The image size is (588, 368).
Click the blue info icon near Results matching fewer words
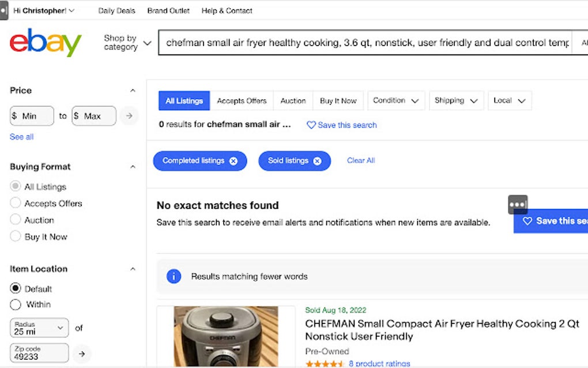click(x=174, y=276)
